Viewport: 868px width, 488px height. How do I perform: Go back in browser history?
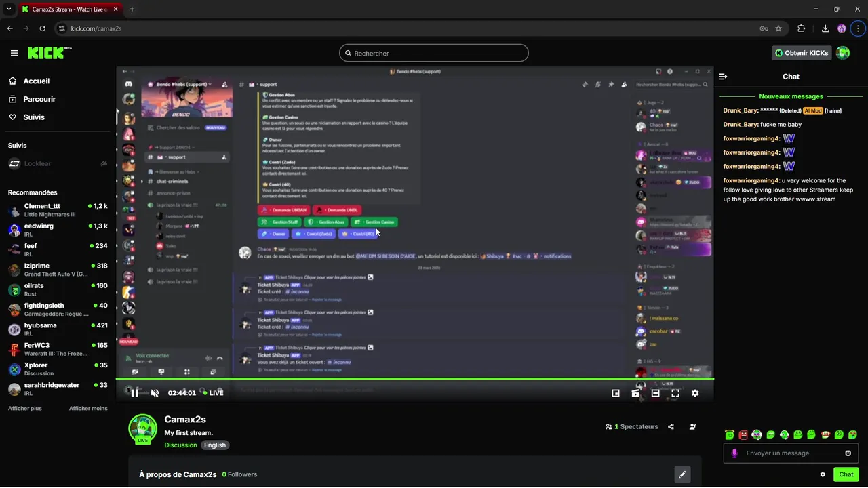[x=10, y=28]
